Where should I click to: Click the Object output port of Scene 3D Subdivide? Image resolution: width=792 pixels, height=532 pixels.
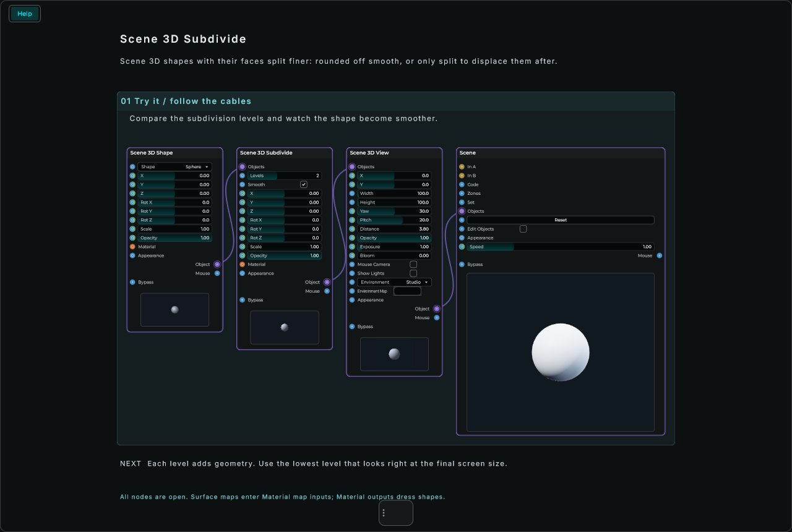tap(327, 282)
